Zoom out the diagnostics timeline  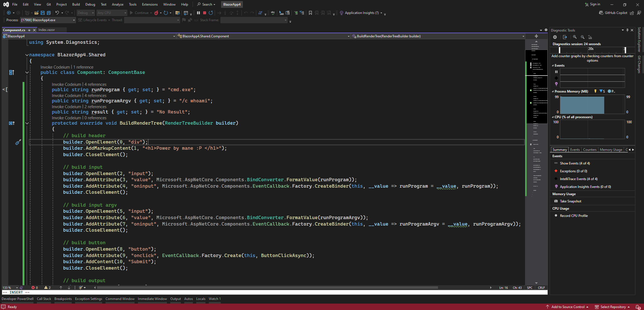(x=583, y=37)
